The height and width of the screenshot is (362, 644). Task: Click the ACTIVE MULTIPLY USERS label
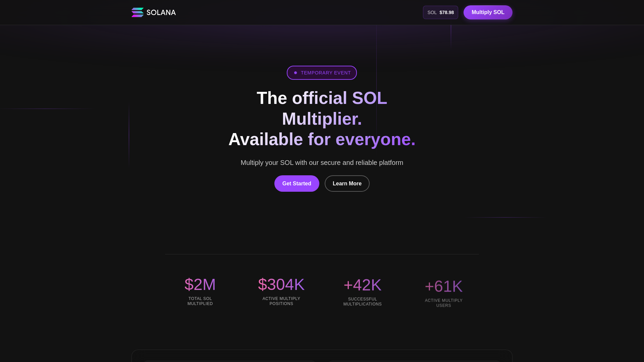click(x=444, y=303)
